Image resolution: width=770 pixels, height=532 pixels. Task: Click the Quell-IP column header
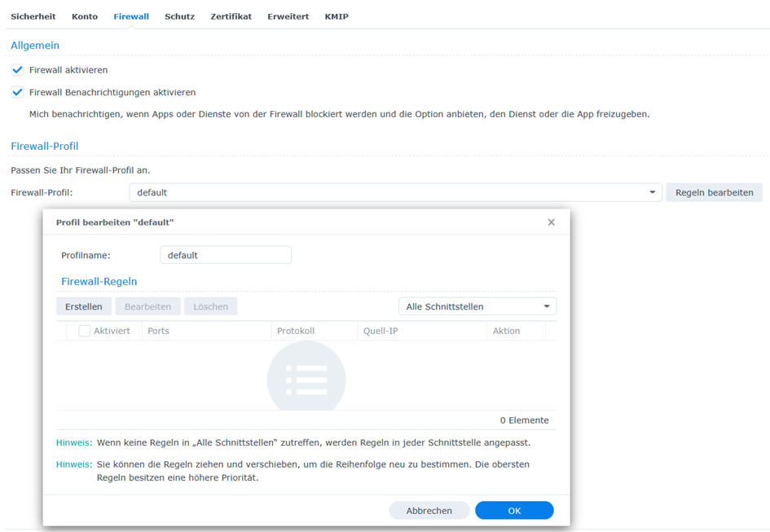click(422, 331)
